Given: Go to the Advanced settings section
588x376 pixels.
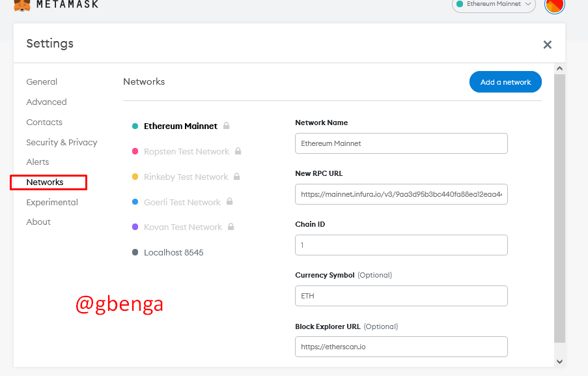Looking at the screenshot, I should 46,102.
